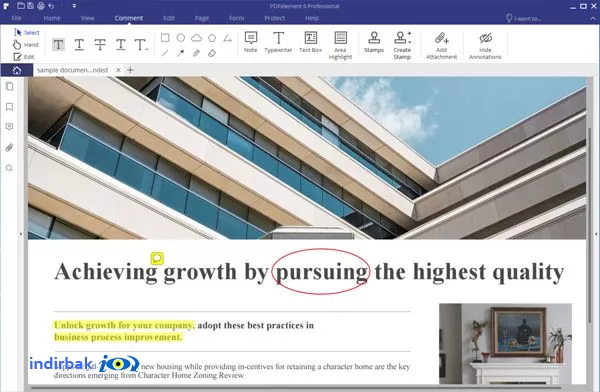Open the search panel in sidebar

coord(10,168)
